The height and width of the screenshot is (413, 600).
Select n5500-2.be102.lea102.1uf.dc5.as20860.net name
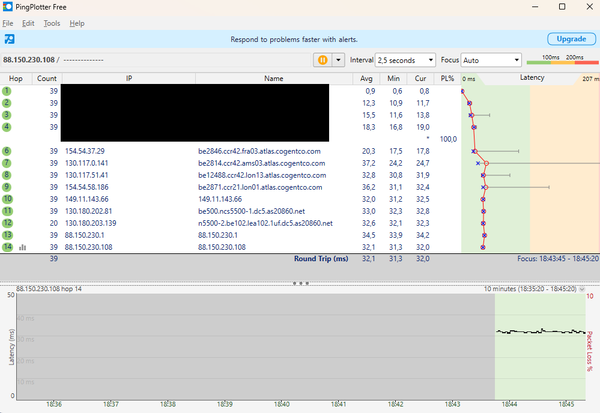coord(265,223)
